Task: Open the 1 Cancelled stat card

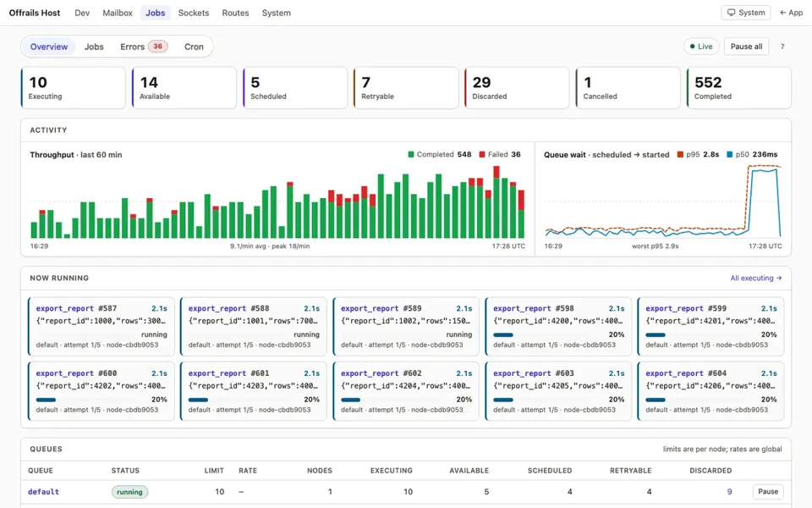Action: [628, 88]
